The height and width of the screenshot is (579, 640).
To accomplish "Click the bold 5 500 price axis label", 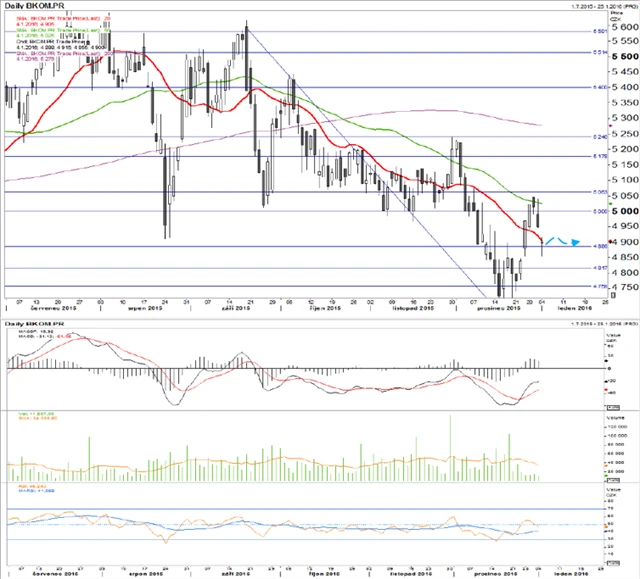I will 624,56.
